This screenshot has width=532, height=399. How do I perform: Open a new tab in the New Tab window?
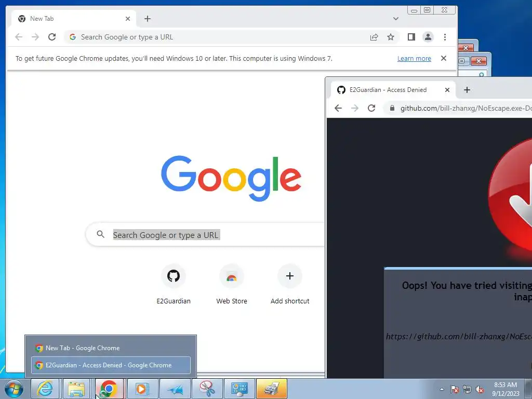(147, 19)
